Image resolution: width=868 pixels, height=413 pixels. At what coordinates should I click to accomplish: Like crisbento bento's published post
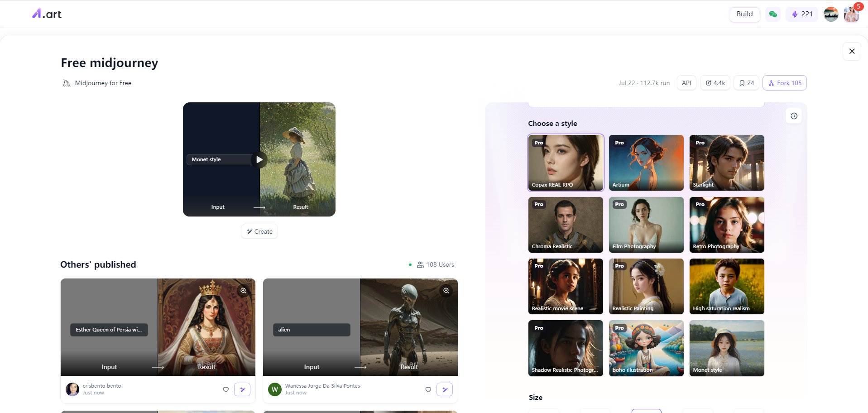(x=225, y=389)
